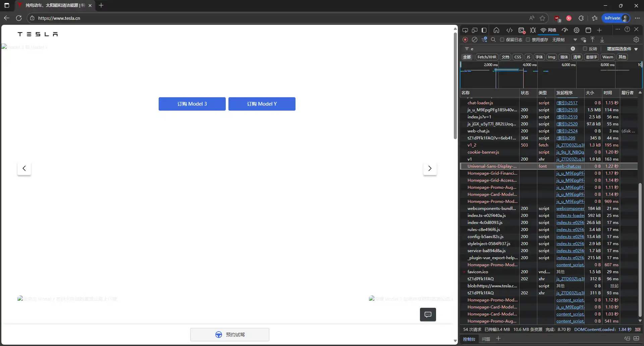Sort by the 大小 column header
This screenshot has width=644, height=346.
(593, 93)
